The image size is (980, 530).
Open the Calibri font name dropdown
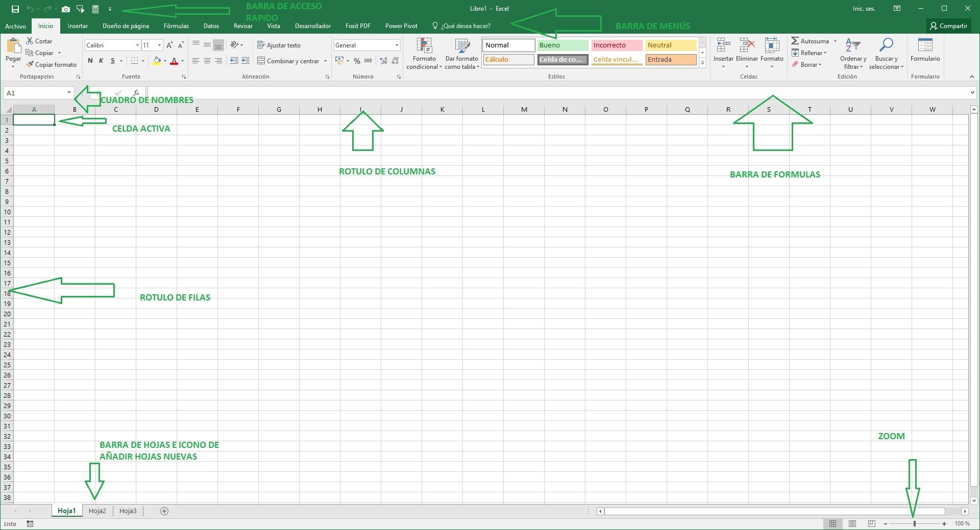(x=137, y=45)
